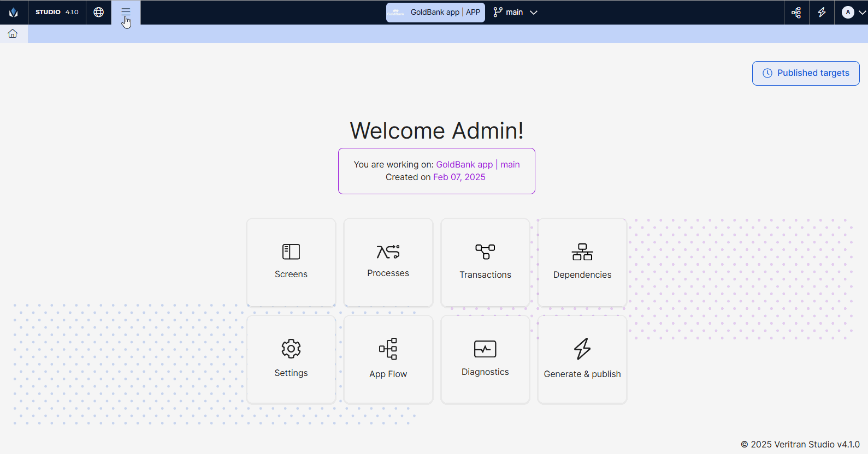Open the Processes tile
The width and height of the screenshot is (868, 454).
point(388,262)
